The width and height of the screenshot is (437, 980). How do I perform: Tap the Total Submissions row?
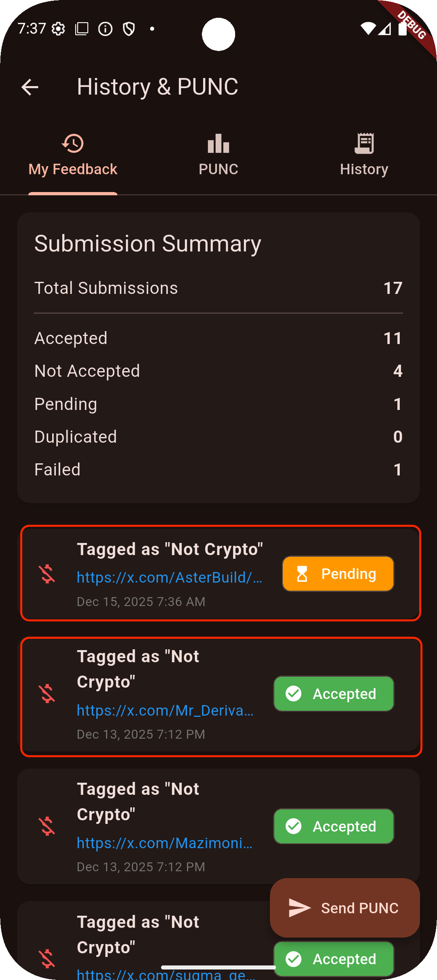point(218,288)
